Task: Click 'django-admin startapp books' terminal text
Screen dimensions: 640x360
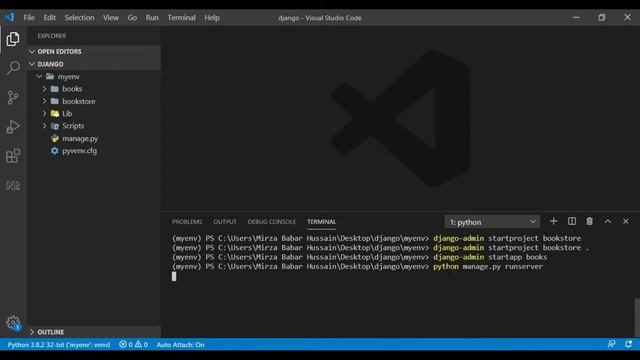Action: 490,257
